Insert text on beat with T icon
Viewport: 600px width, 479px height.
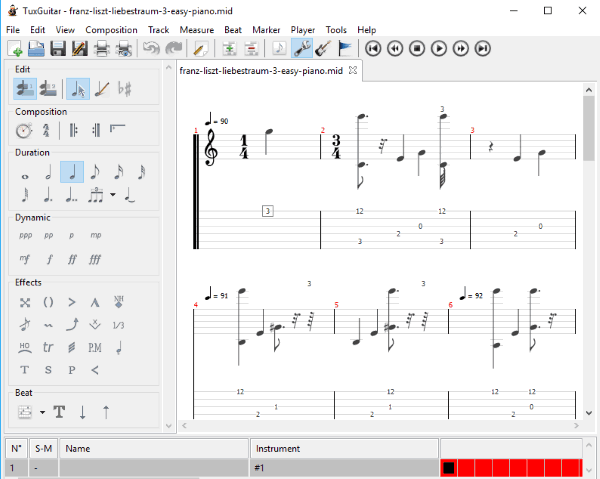point(59,412)
